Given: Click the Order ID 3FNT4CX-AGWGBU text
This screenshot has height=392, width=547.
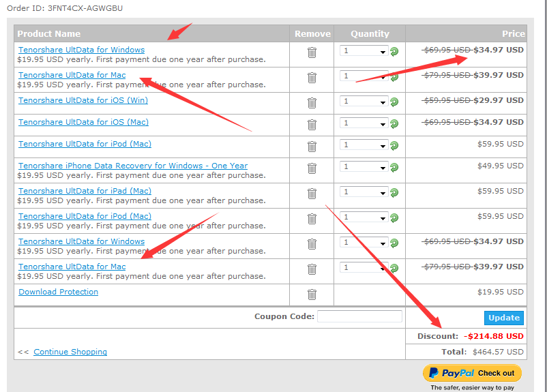Looking at the screenshot, I should pyautogui.click(x=65, y=8).
